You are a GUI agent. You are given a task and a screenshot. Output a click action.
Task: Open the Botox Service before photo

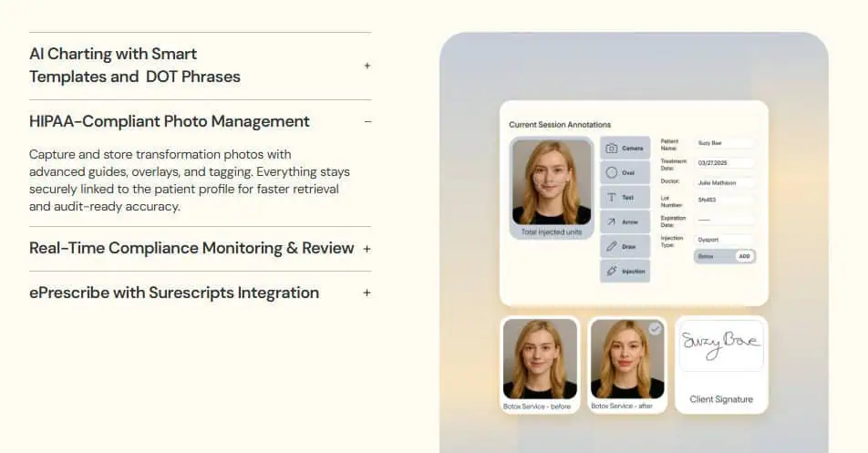pos(540,359)
